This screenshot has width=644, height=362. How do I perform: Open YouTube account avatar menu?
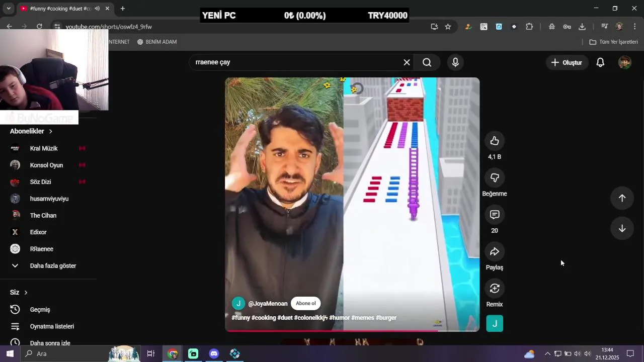624,62
